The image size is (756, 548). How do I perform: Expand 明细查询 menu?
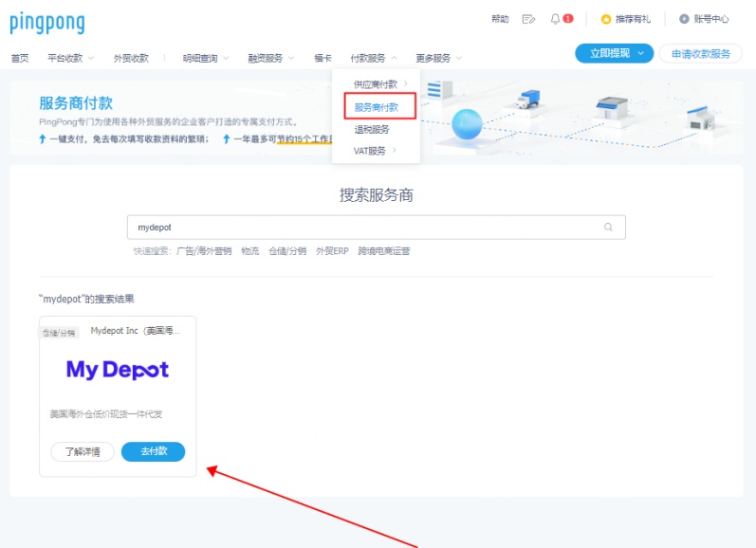[x=206, y=59]
